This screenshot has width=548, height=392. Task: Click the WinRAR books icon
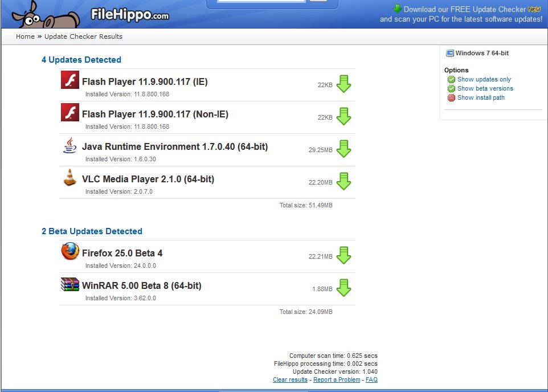70,284
